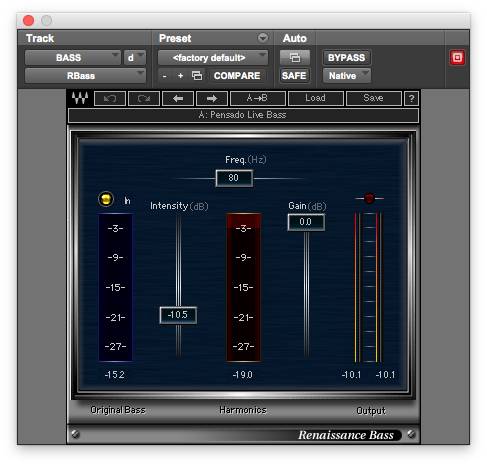Click the Redo arrow button
Viewport: 487px width, 466px height.
(144, 98)
